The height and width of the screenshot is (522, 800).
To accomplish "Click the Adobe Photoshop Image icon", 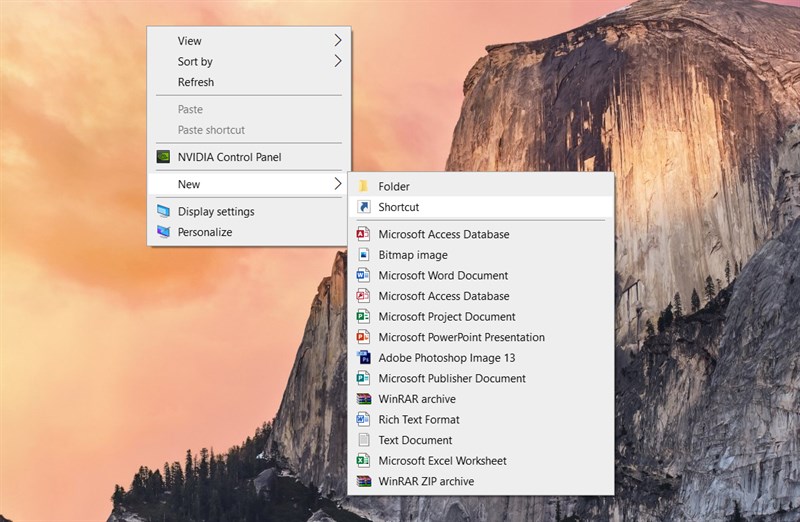I will point(363,357).
